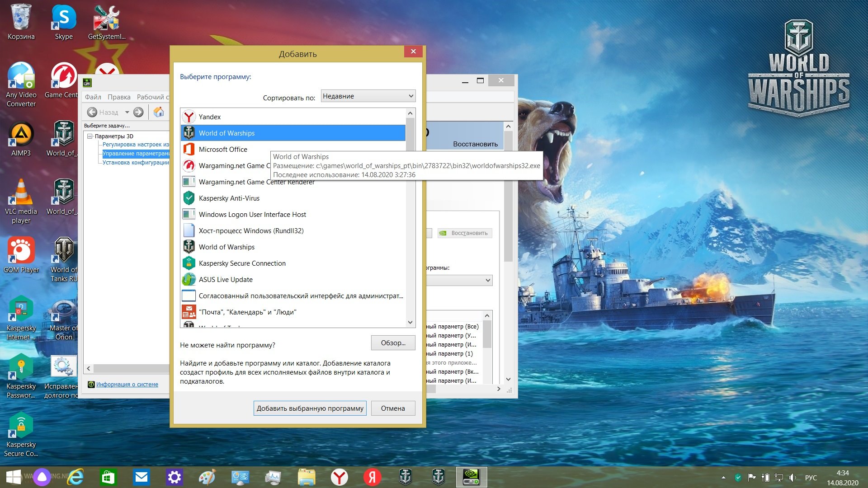Click the NVIDIA Home toolbar icon
This screenshot has height=488, width=868.
[x=159, y=112]
